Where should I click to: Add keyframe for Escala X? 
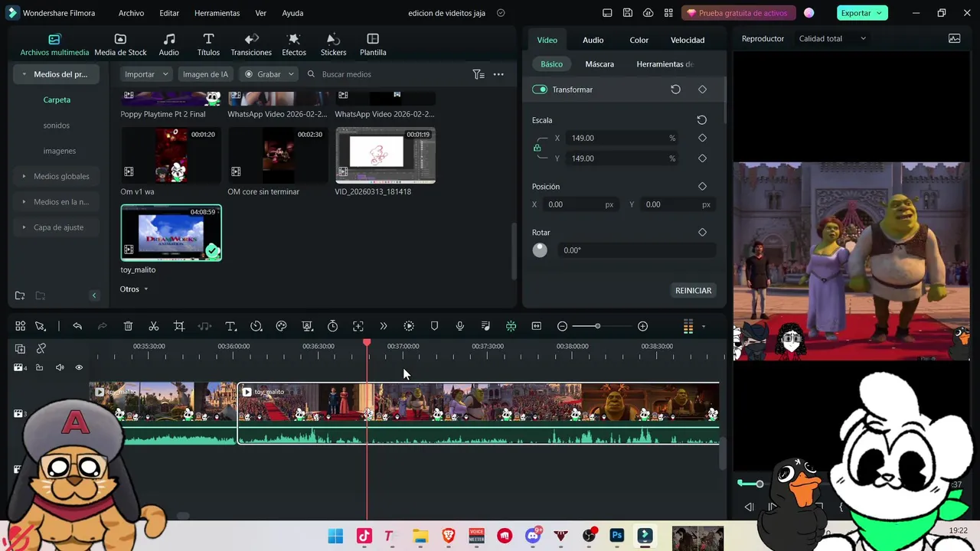click(x=702, y=138)
